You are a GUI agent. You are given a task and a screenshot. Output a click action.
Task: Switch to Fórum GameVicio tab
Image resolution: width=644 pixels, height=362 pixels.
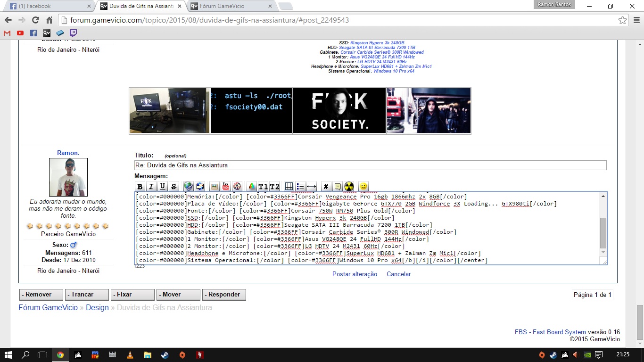[x=231, y=6]
